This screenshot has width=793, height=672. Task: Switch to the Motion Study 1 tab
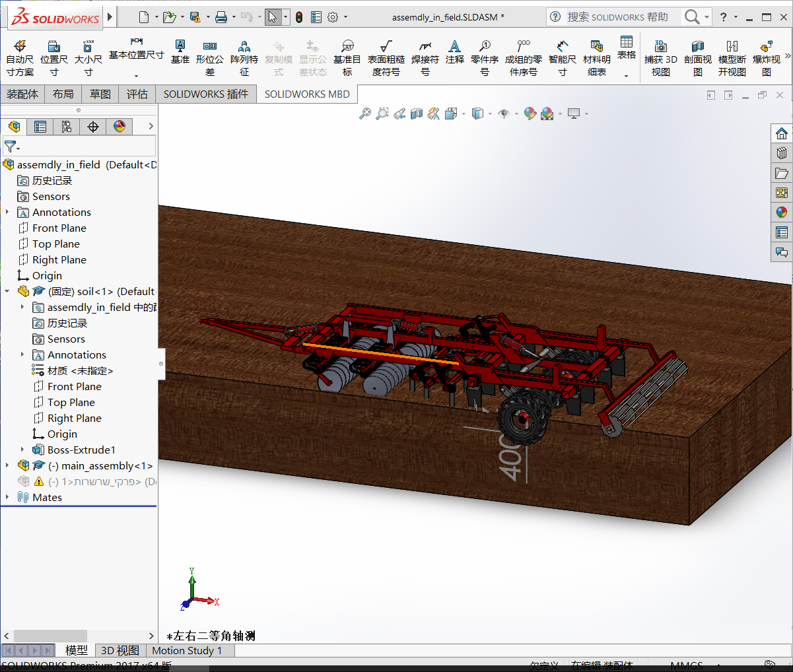tap(187, 650)
